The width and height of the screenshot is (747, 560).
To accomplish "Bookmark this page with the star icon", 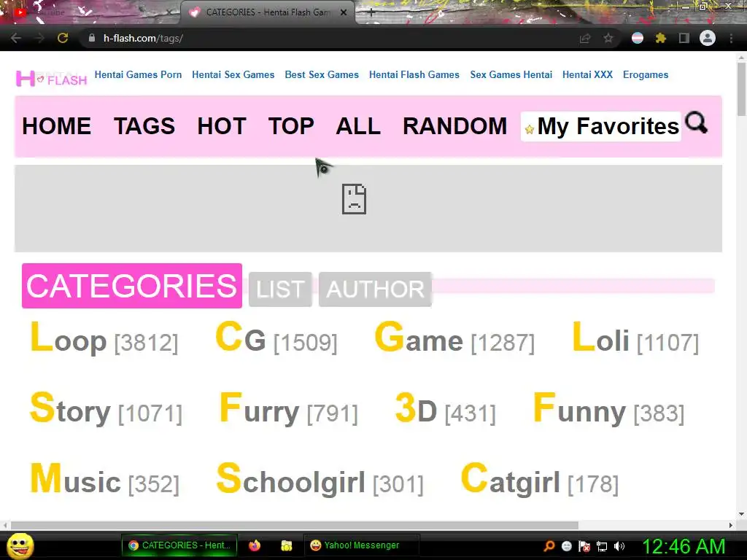I will point(608,38).
